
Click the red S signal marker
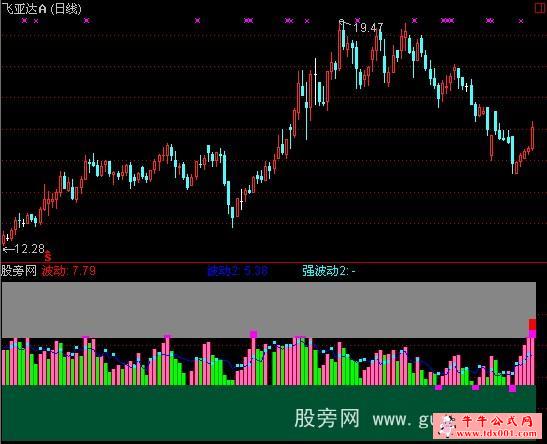pyautogui.click(x=48, y=257)
